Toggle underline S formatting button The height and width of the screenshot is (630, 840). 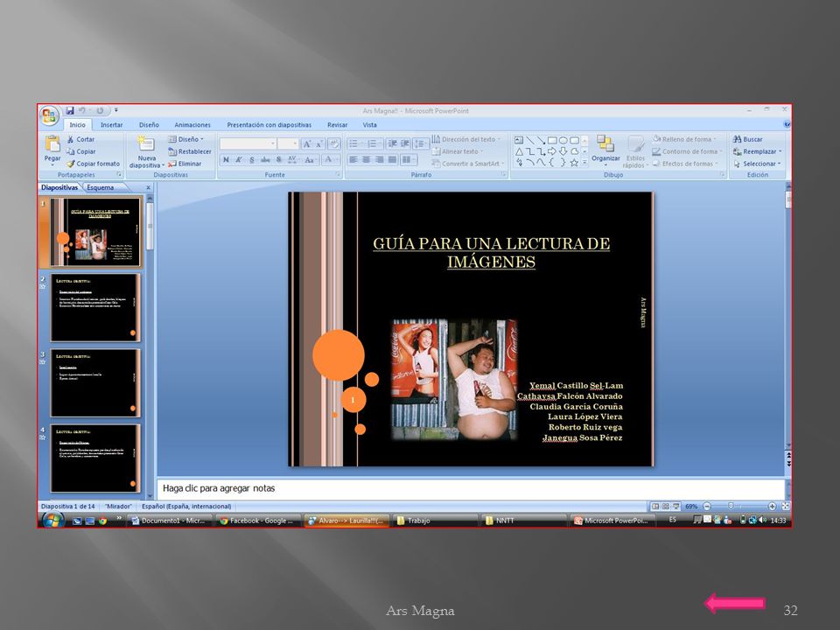pos(252,159)
